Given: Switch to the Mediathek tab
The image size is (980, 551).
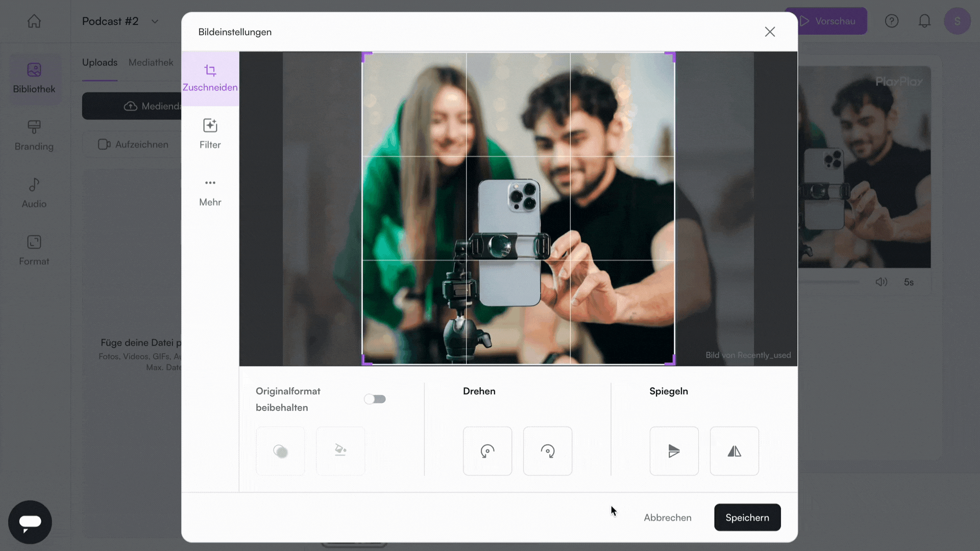Looking at the screenshot, I should [x=151, y=62].
